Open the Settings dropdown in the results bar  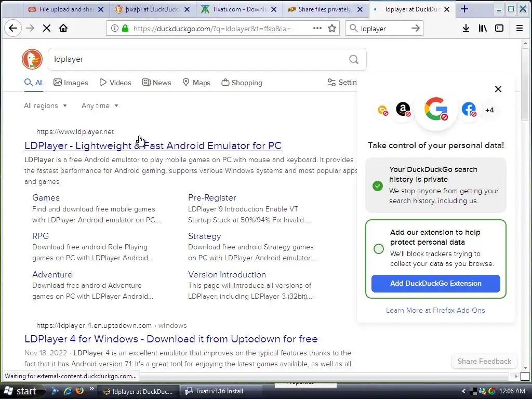[342, 83]
